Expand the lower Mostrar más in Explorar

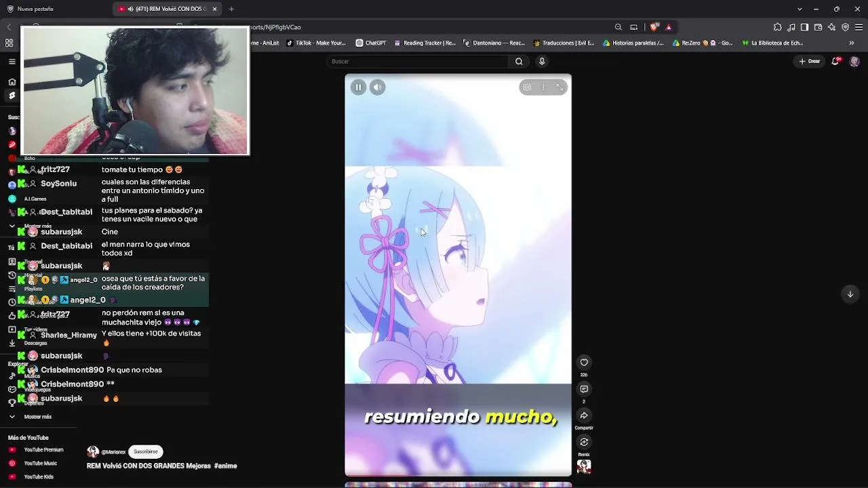click(x=30, y=417)
